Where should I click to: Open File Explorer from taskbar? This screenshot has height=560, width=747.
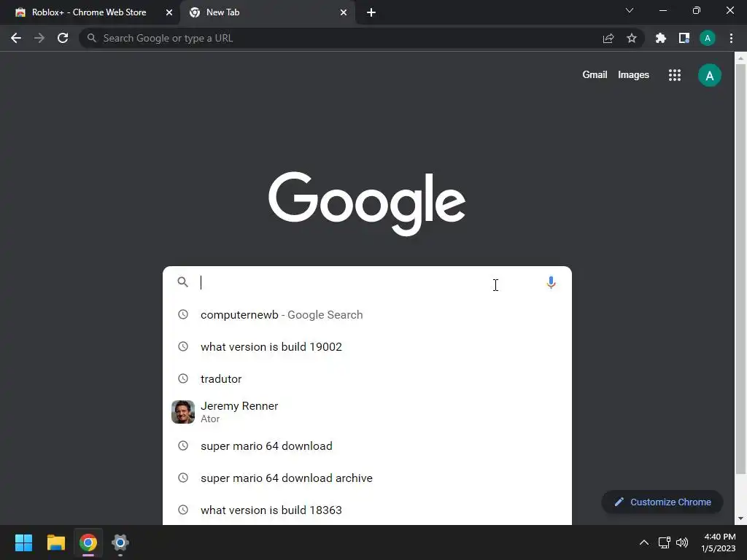tap(55, 542)
